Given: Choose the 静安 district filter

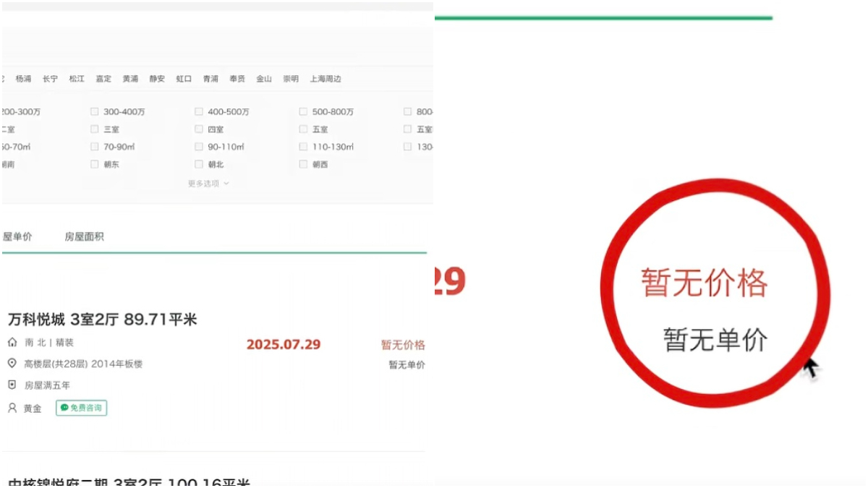Looking at the screenshot, I should tap(157, 79).
